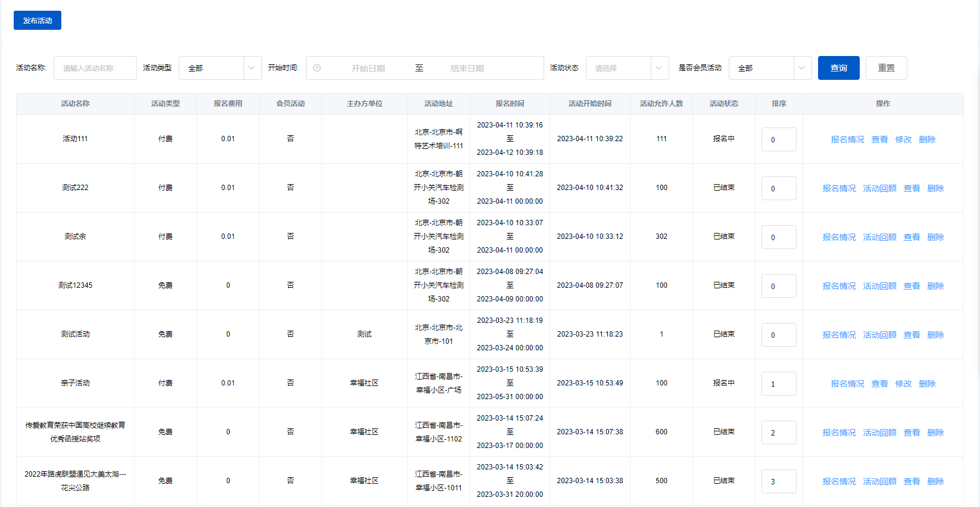Screen dimensions: 980x507
Task: Click the clock icon in date range field
Action: (317, 68)
